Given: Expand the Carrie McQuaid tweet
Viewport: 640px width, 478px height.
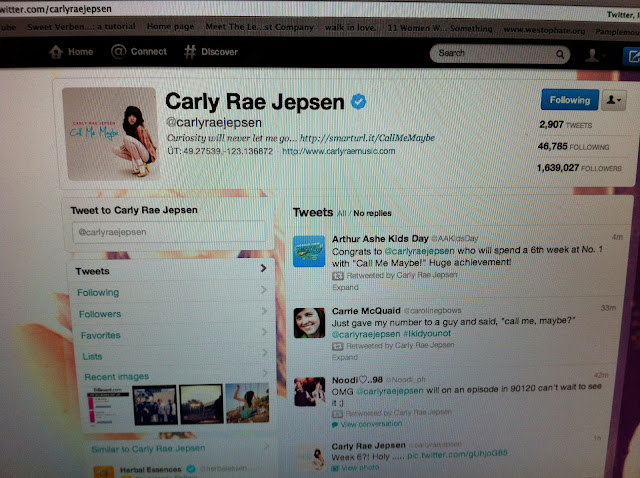Looking at the screenshot, I should coord(344,357).
